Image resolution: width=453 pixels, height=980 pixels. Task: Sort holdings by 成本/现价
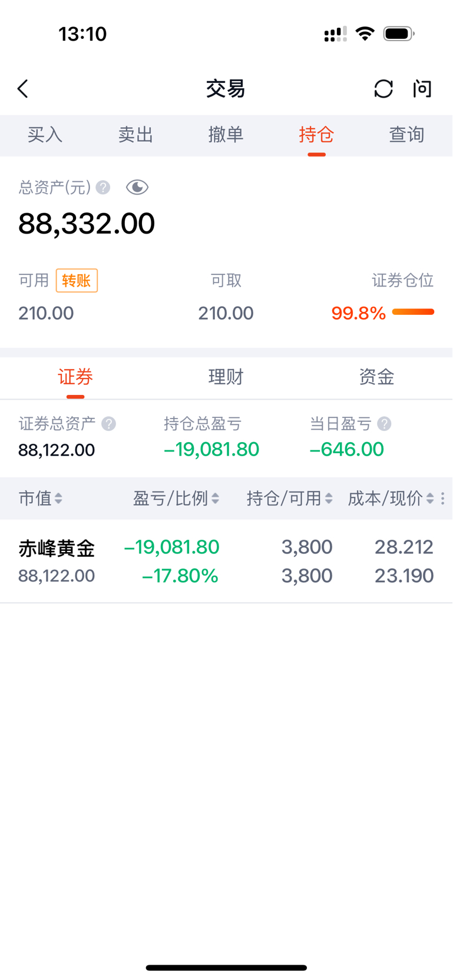pyautogui.click(x=391, y=499)
